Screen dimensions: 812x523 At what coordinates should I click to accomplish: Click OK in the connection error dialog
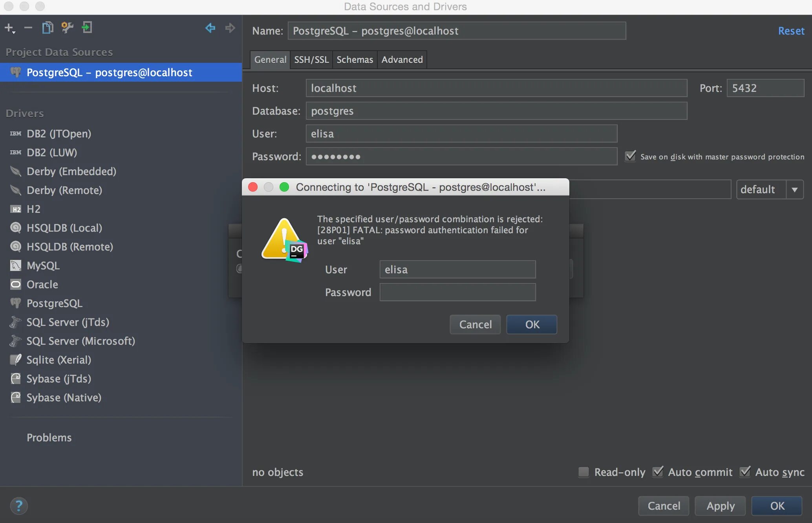(x=532, y=324)
